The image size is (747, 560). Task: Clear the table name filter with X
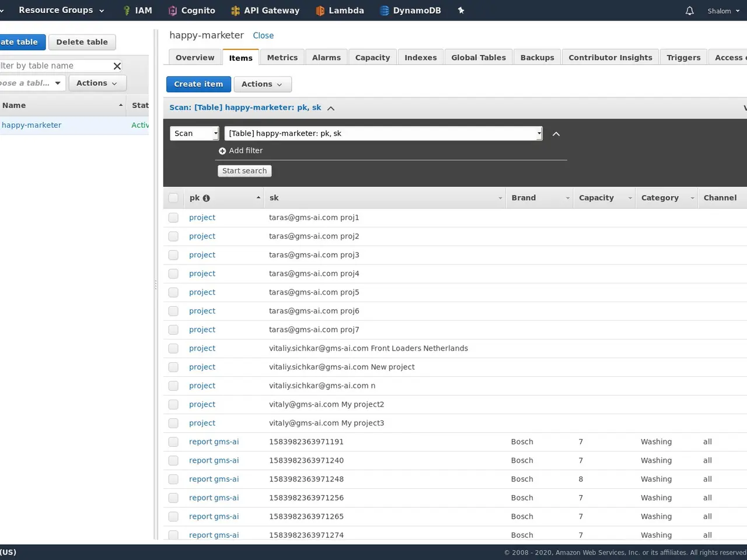tap(117, 66)
